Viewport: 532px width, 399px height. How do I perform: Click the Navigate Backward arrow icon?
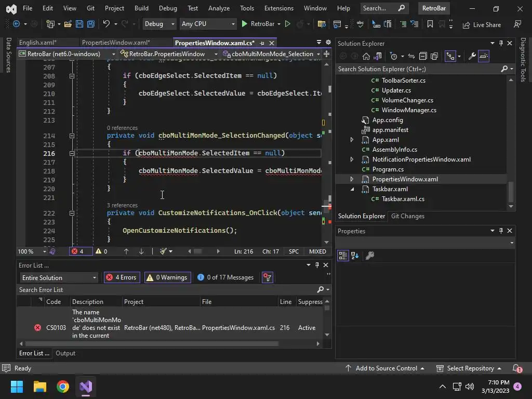16,24
